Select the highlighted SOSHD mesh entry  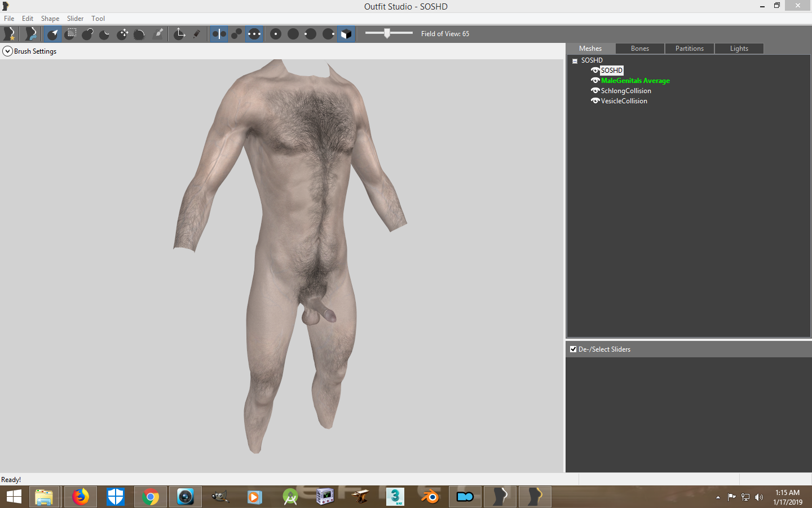pyautogui.click(x=612, y=71)
